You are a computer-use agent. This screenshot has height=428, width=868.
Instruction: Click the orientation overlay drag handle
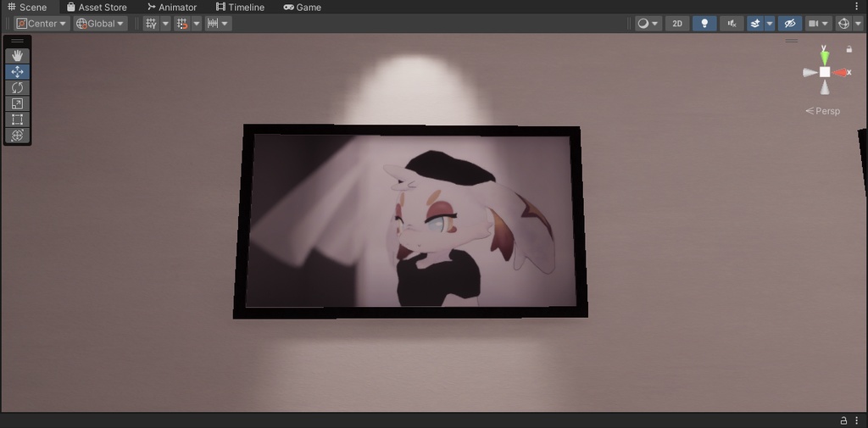click(792, 41)
